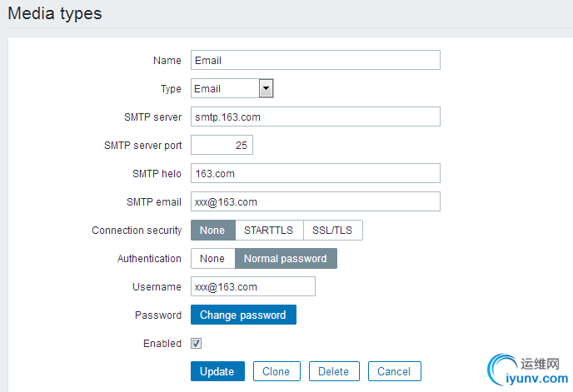Click the Media types page heading
573x392 pixels.
[56, 14]
